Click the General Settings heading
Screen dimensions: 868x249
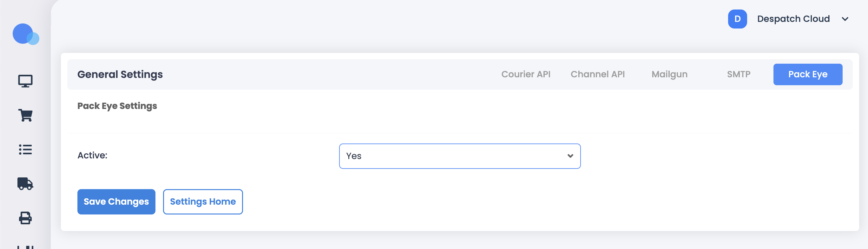click(x=120, y=74)
